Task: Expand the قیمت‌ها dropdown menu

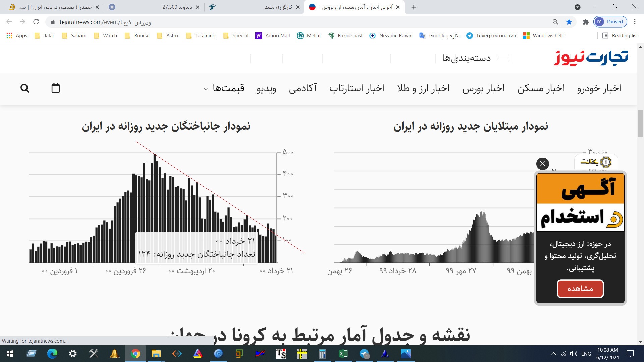Action: (x=224, y=88)
